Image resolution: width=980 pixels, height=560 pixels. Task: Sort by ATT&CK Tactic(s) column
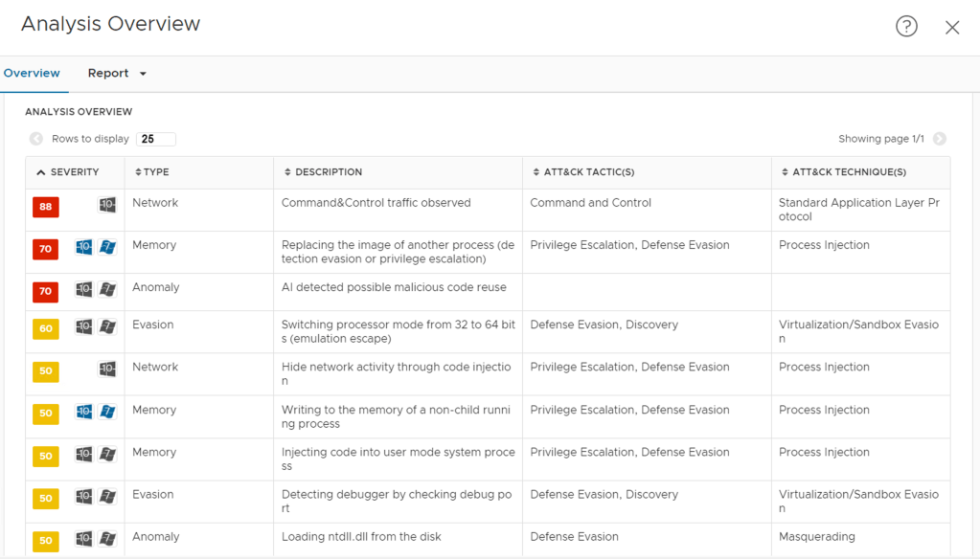[x=582, y=172]
